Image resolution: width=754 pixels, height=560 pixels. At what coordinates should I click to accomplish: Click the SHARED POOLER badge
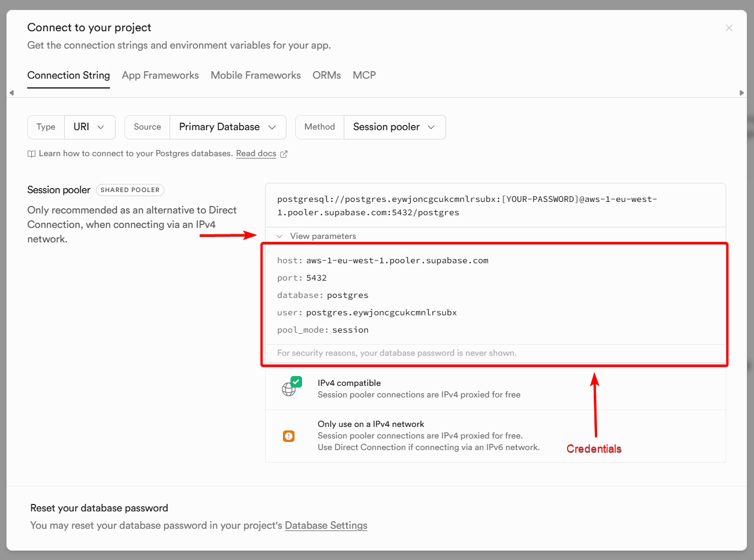tap(130, 190)
